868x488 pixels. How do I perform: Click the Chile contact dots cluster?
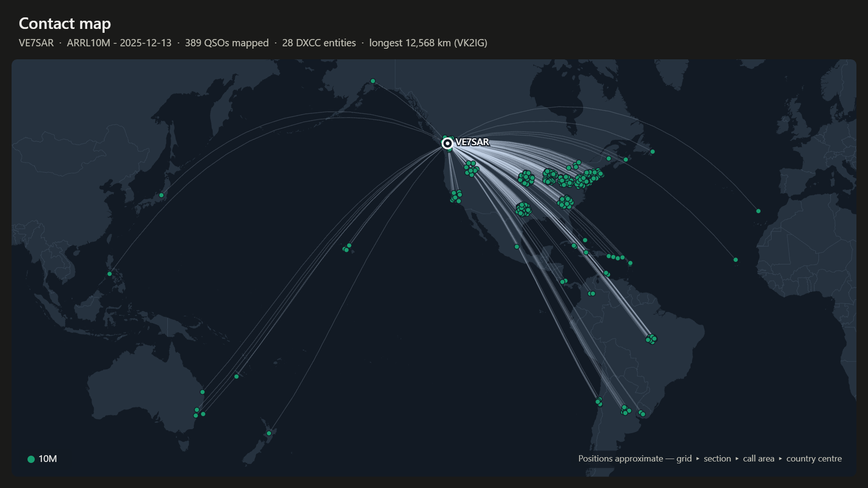click(599, 402)
